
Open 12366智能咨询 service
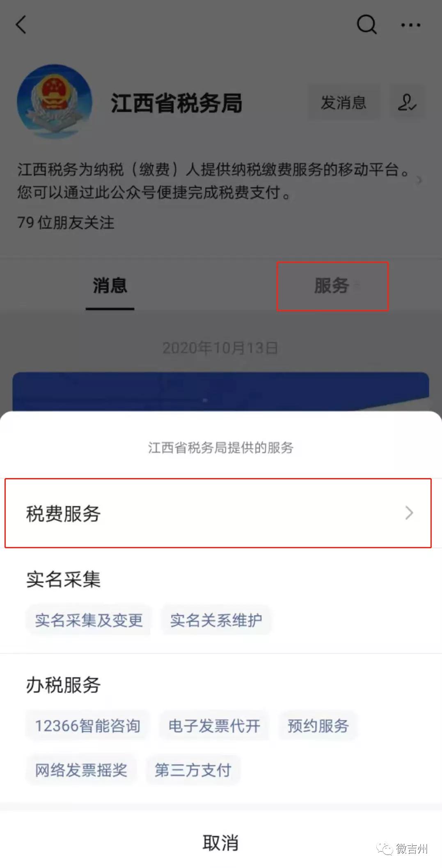(x=87, y=726)
